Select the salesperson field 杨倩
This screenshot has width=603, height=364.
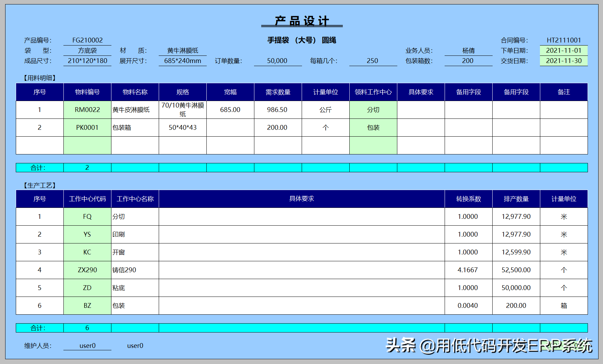click(468, 51)
